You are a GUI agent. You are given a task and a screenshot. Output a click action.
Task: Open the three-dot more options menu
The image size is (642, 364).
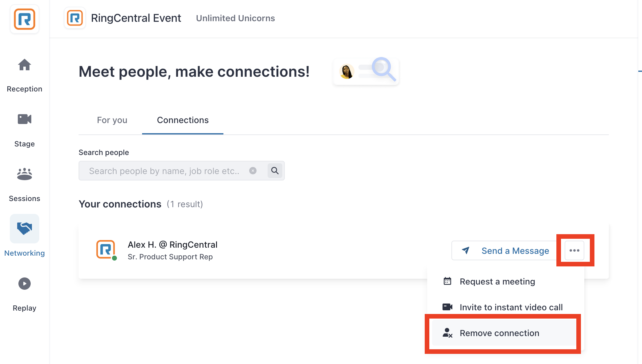pyautogui.click(x=574, y=250)
